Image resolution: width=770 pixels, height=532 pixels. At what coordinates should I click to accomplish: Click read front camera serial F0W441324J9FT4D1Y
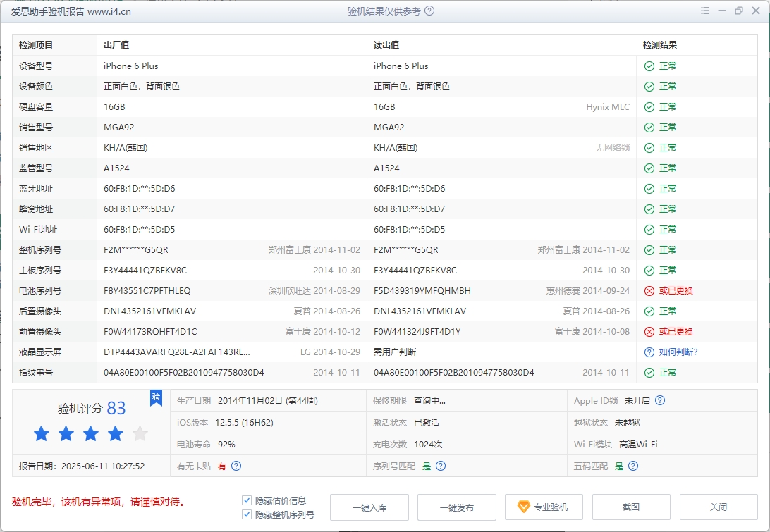pos(417,332)
